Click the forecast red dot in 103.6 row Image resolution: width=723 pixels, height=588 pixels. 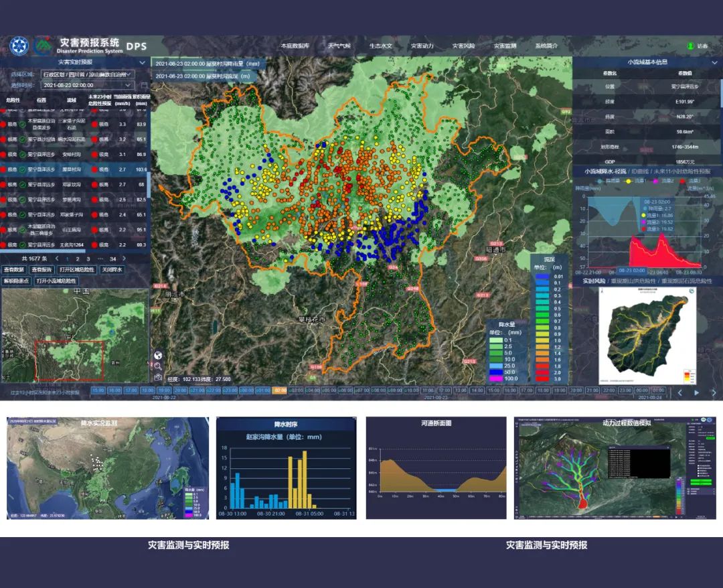pos(94,169)
